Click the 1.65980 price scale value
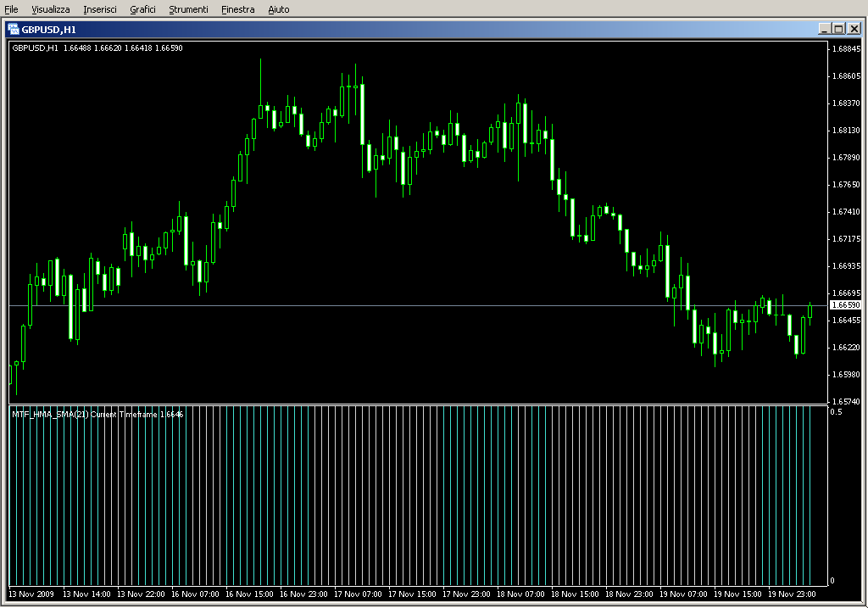 coord(847,374)
